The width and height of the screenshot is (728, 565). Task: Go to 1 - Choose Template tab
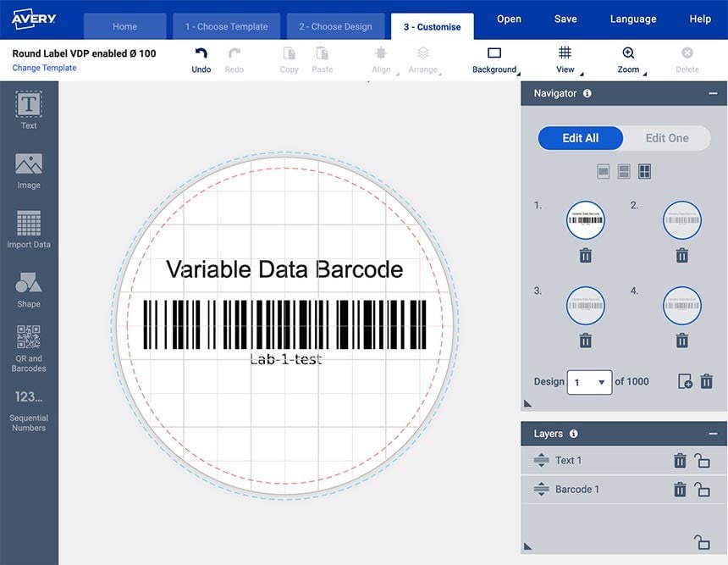227,26
